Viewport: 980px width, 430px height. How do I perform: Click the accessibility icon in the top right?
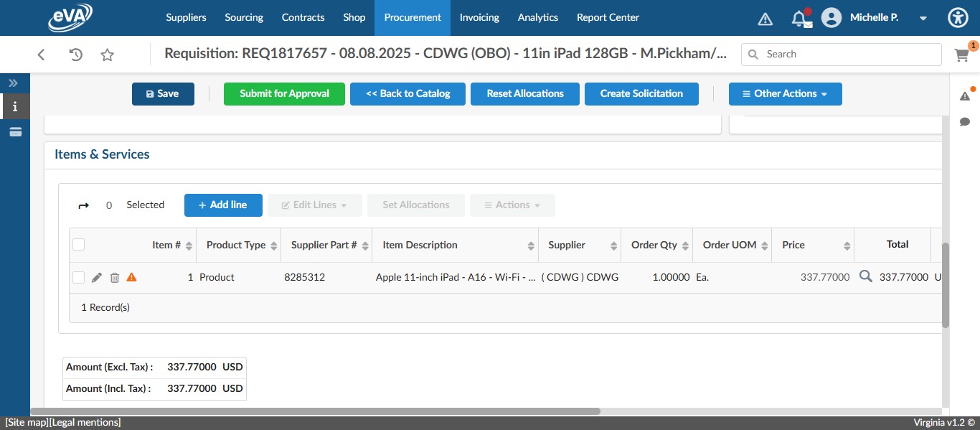(958, 17)
